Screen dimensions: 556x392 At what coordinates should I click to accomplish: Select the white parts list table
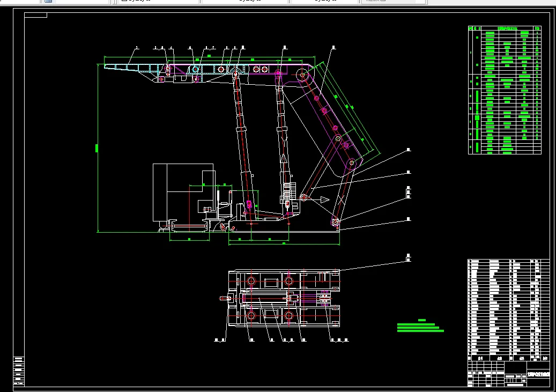coord(508,310)
